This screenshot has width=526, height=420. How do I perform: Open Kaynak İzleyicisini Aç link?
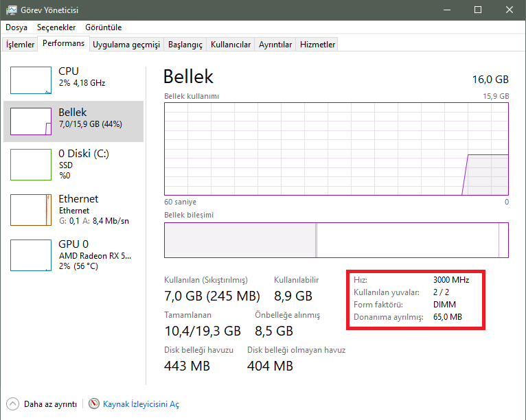tap(141, 404)
